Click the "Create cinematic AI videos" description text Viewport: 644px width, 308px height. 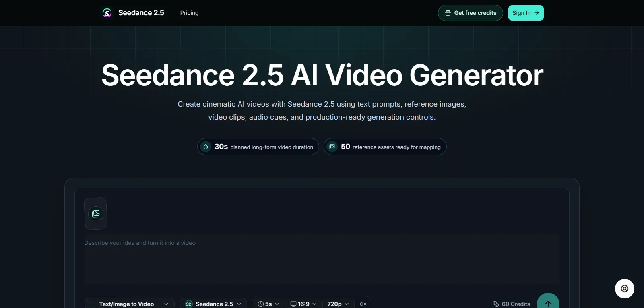point(322,111)
